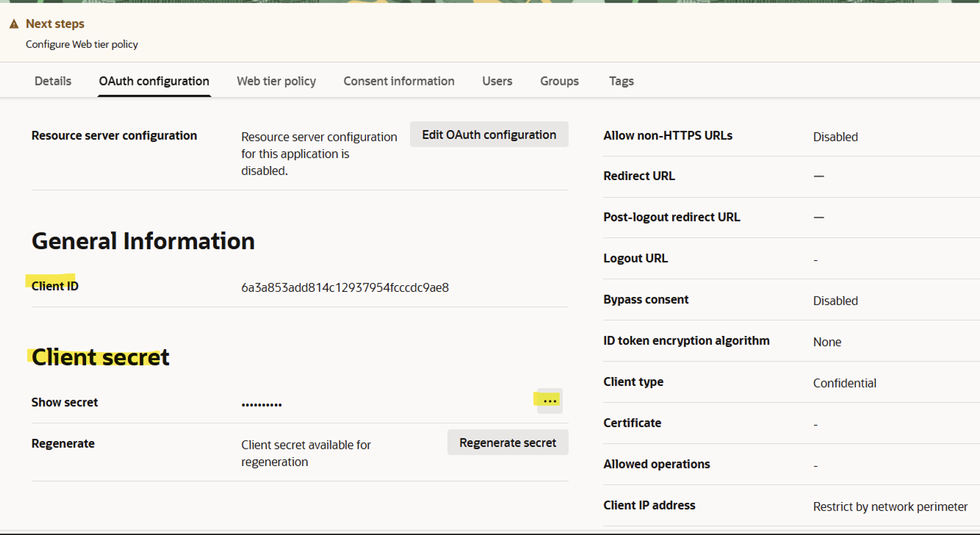Open the Users tab
The width and height of the screenshot is (980, 535).
497,81
